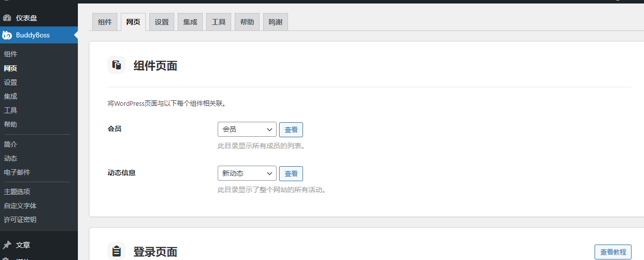Go to the 鸣谢 tab
The height and width of the screenshot is (260, 644).
point(276,22)
